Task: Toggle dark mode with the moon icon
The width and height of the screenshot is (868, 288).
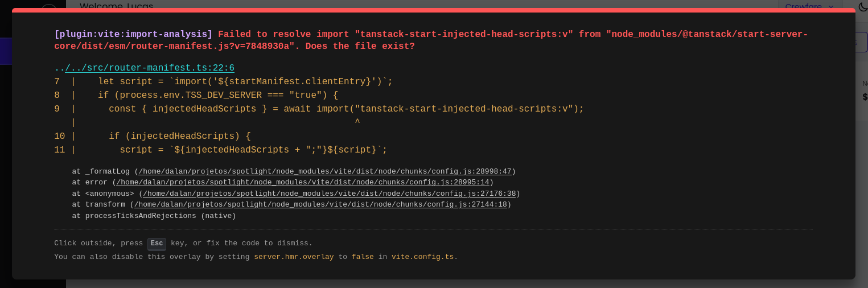Action: pos(863,6)
